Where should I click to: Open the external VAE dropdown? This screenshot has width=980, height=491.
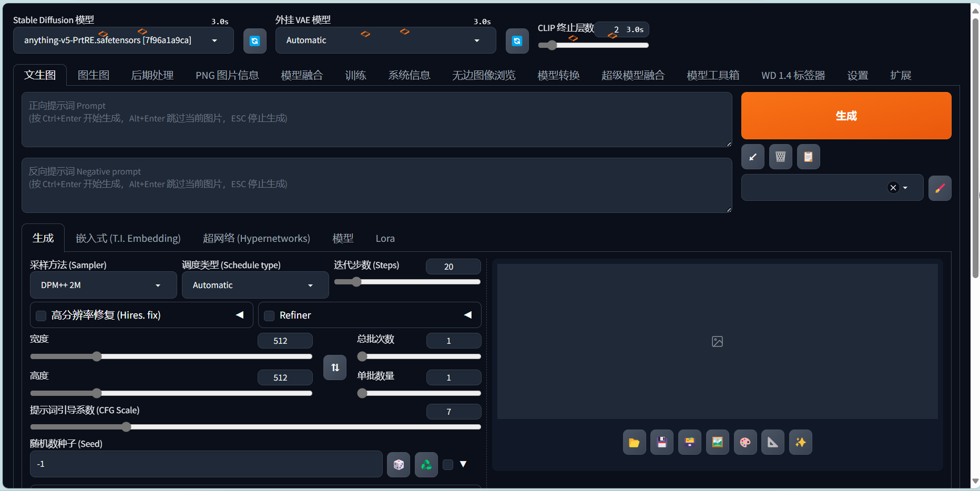tap(386, 40)
